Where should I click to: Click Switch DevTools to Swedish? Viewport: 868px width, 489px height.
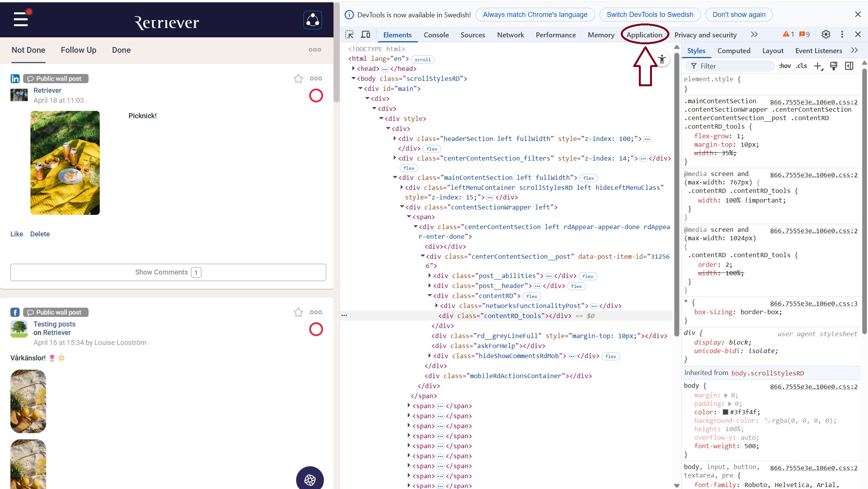click(650, 15)
